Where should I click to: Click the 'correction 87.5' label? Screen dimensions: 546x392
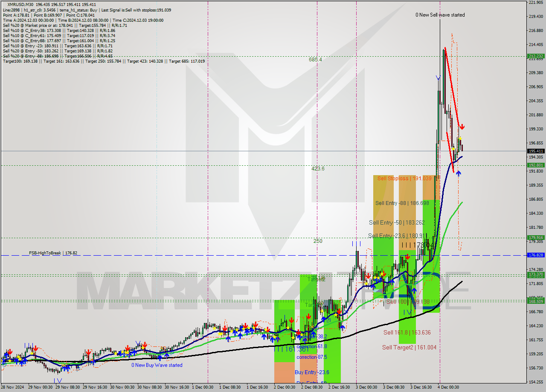(312, 357)
